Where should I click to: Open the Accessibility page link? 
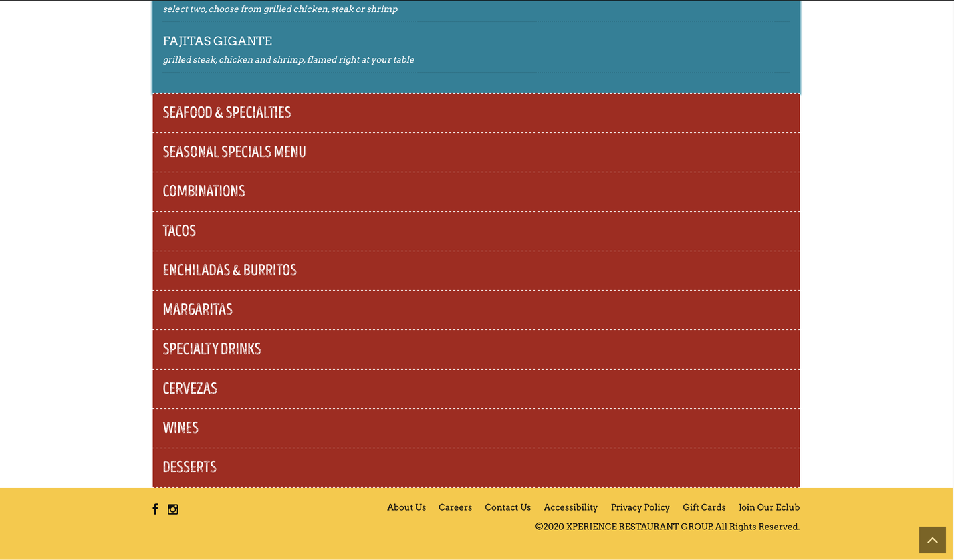570,507
